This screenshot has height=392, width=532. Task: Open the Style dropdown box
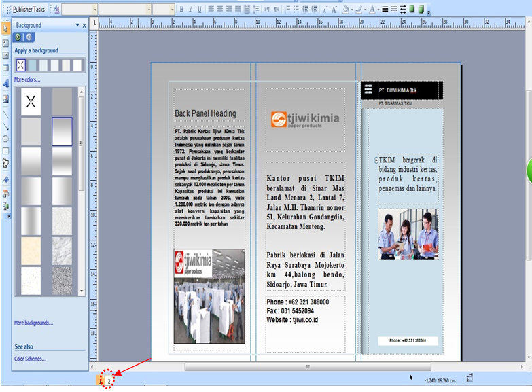79,10
